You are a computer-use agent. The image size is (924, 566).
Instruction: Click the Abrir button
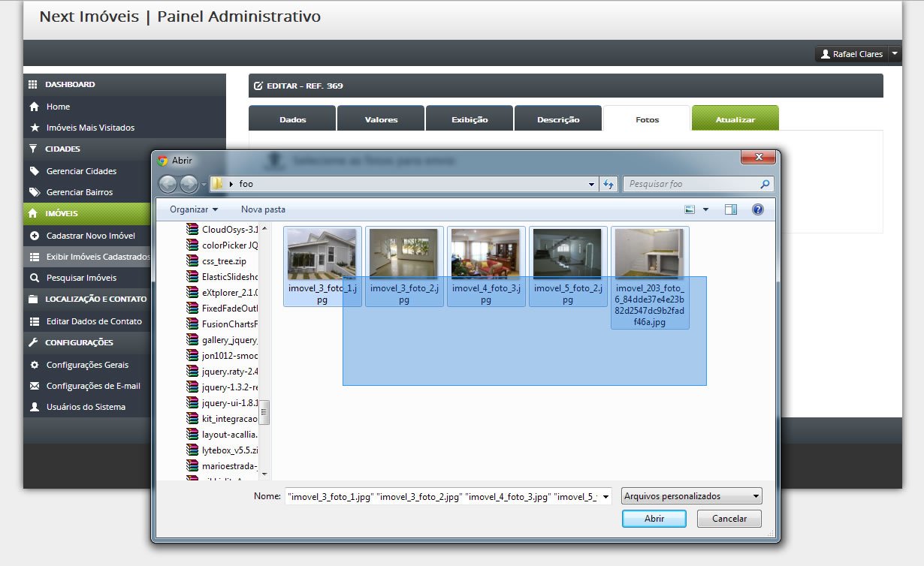[654, 519]
